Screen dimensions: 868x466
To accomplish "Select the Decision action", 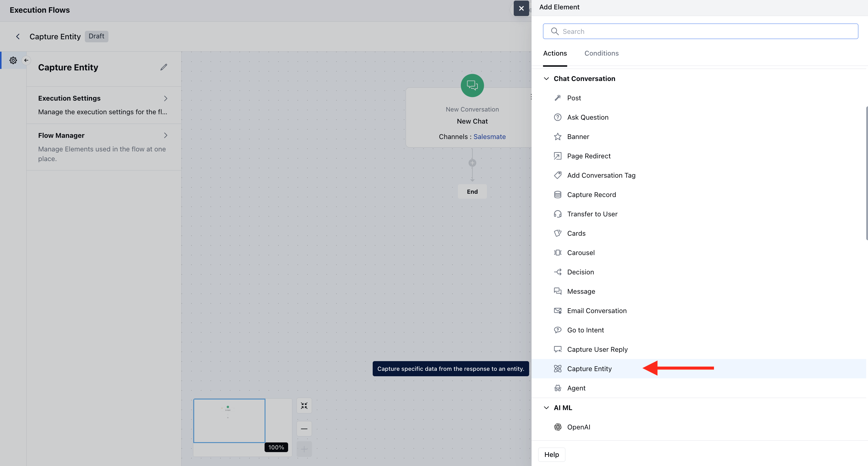I will click(x=699, y=272).
